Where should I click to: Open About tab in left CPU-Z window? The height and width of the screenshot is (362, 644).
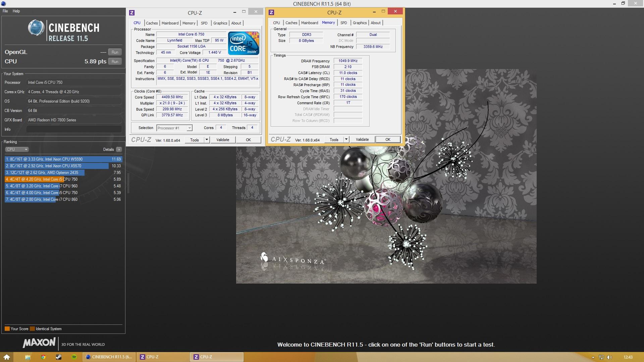coord(236,23)
